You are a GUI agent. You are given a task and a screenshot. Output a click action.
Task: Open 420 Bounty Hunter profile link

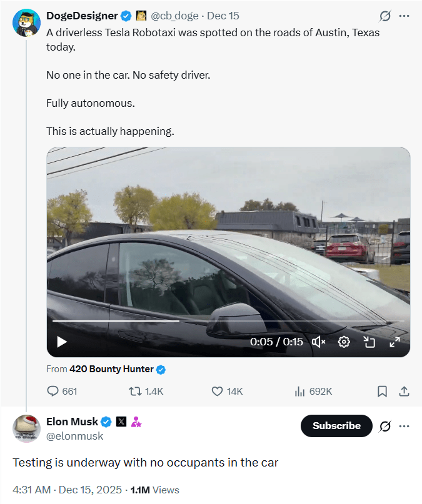[x=111, y=369]
